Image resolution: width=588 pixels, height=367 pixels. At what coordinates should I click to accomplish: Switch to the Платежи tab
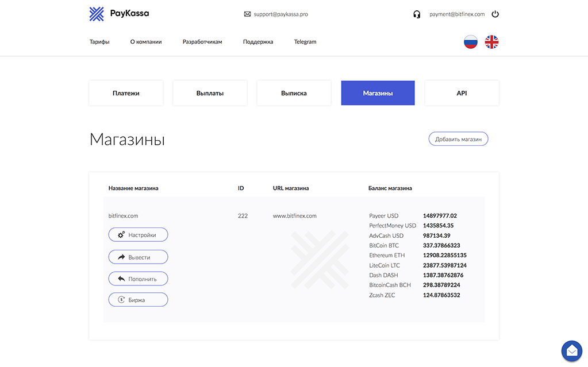(x=126, y=93)
